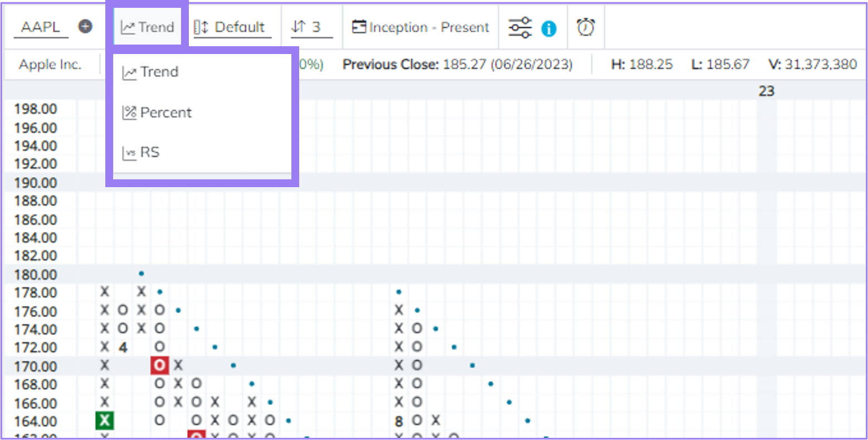This screenshot has height=440, width=868.
Task: Click the month marker 4 at 172.00
Action: point(123,348)
